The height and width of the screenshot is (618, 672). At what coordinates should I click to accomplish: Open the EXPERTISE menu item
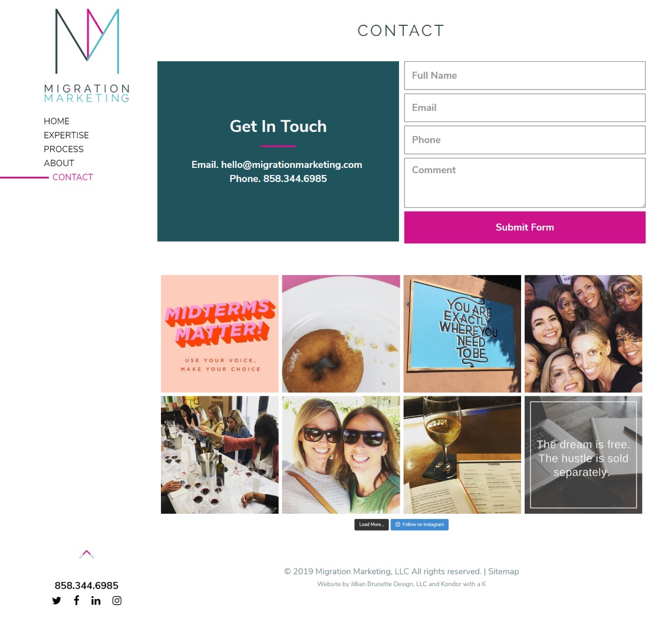click(x=67, y=136)
